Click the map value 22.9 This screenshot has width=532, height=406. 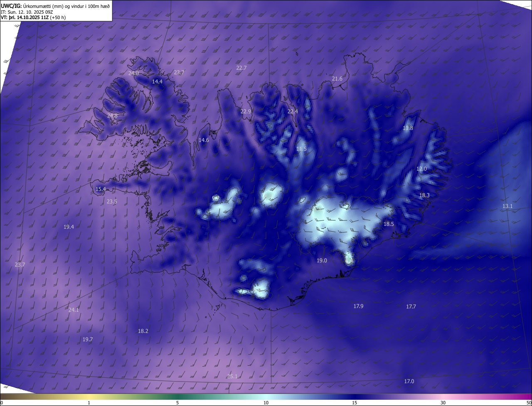pos(246,112)
